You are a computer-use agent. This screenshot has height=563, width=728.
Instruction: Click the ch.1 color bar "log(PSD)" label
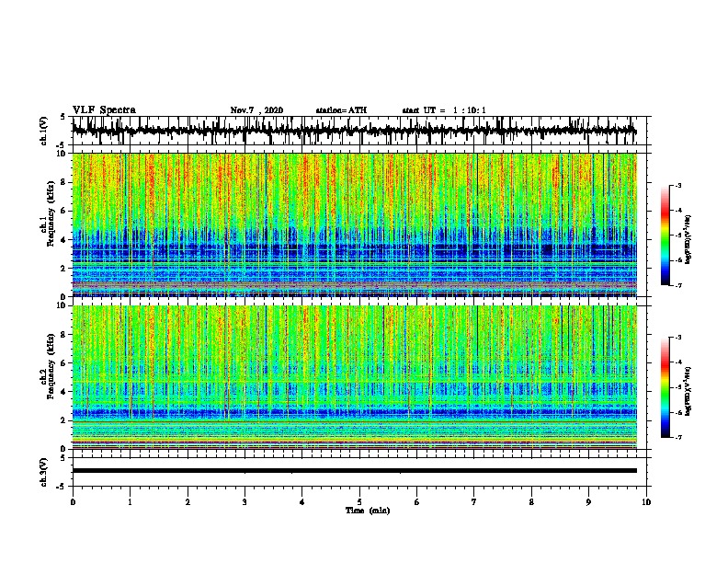[x=688, y=239]
